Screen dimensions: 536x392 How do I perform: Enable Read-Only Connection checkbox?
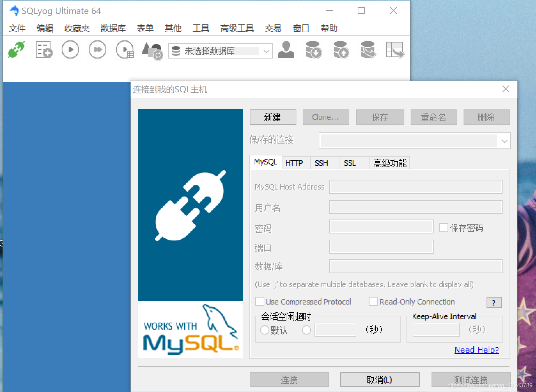click(373, 301)
